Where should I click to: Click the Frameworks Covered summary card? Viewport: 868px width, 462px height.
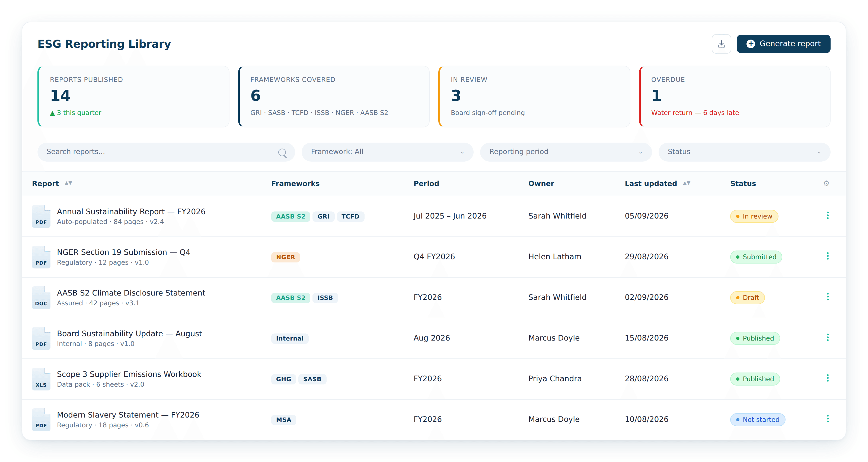[334, 96]
